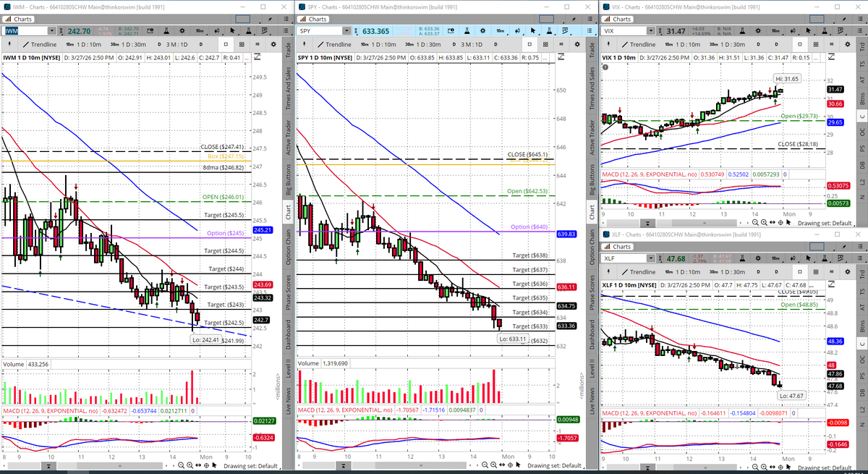The width and height of the screenshot is (868, 474).
Task: Open the Charts tab in XLF window
Action: [618, 247]
